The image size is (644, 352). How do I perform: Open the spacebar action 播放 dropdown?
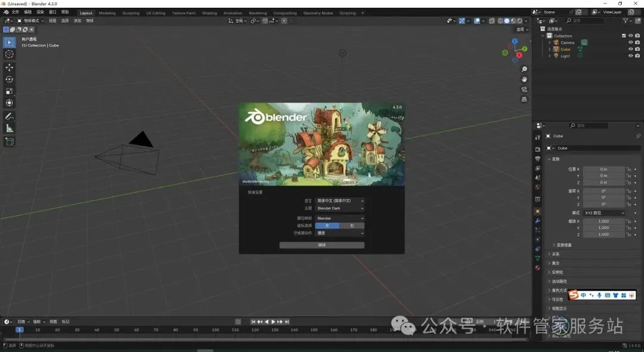click(340, 233)
